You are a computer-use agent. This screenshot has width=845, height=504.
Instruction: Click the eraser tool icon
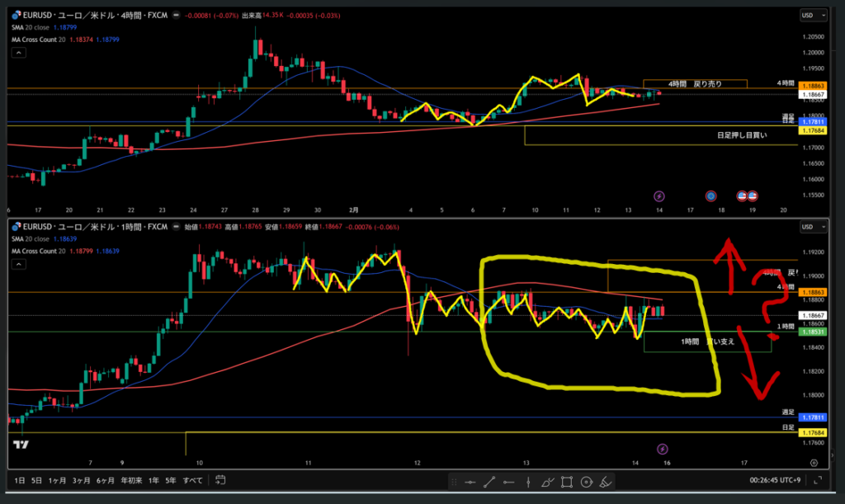tap(606, 481)
